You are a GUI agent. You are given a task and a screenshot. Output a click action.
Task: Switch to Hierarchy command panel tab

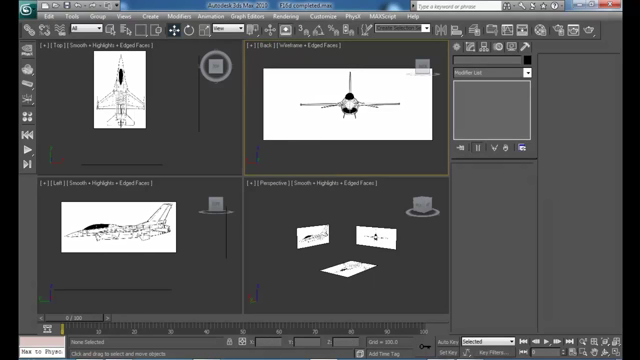(x=484, y=47)
